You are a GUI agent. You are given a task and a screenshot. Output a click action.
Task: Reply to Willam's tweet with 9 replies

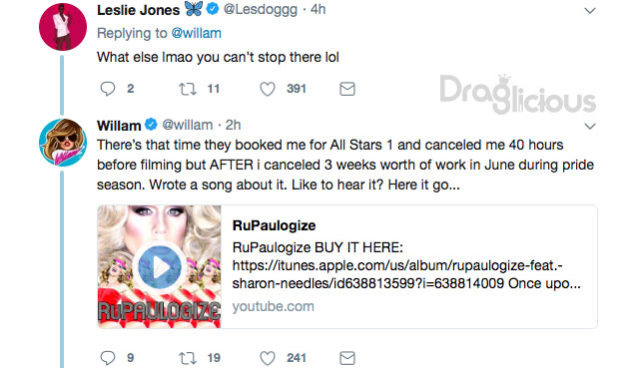[108, 358]
